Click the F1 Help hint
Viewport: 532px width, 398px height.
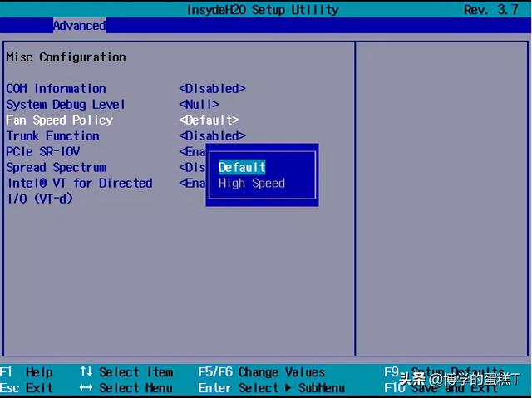pyautogui.click(x=27, y=372)
